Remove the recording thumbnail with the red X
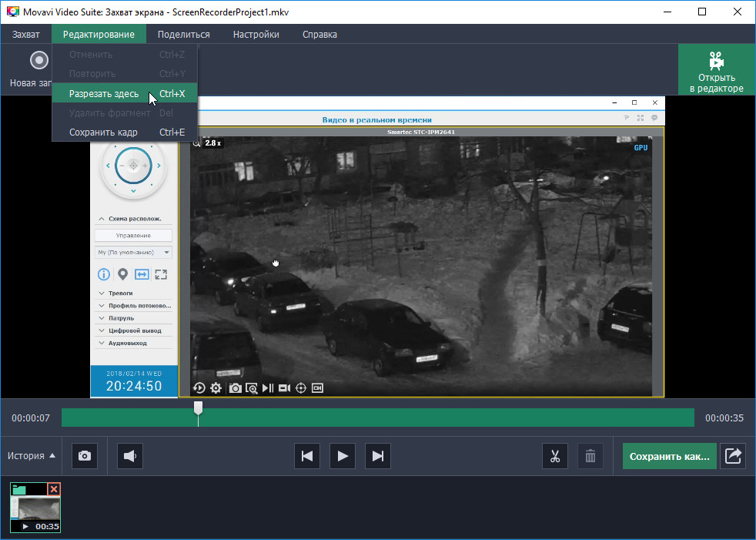The width and height of the screenshot is (756, 540). (x=54, y=489)
